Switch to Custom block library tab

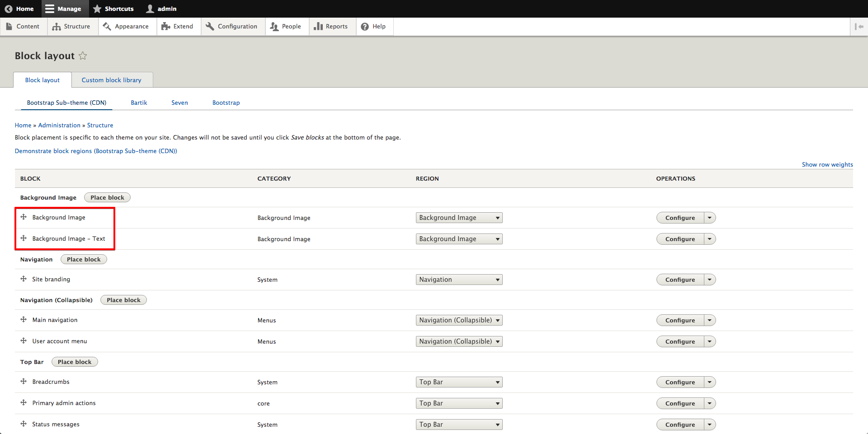coord(111,80)
